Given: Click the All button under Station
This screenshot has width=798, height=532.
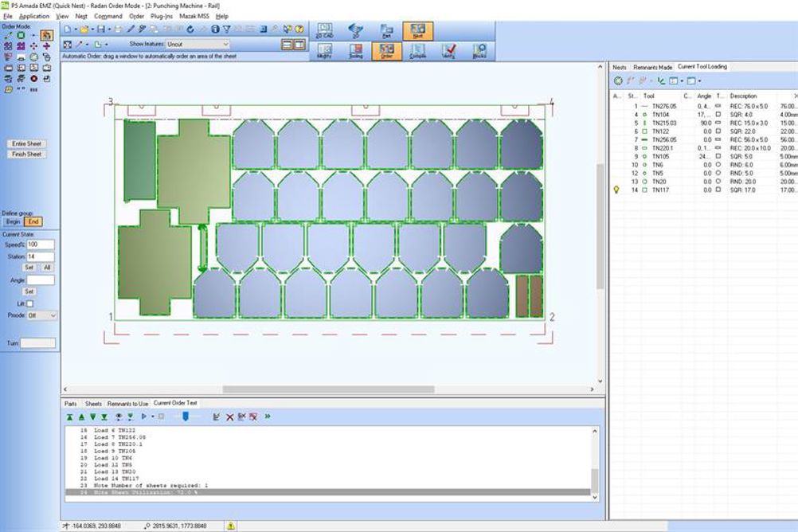Looking at the screenshot, I should pyautogui.click(x=47, y=268).
